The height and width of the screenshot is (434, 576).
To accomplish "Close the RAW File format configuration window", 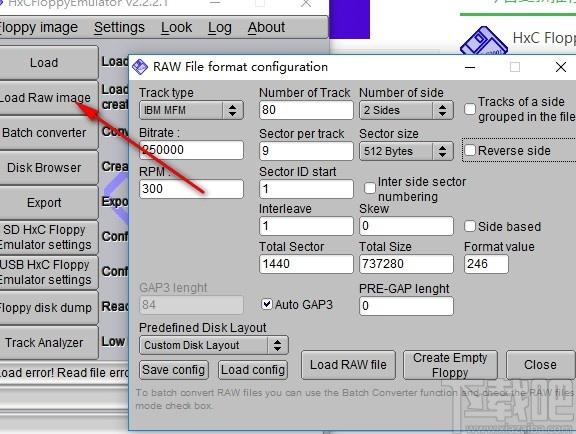I will pyautogui.click(x=561, y=67).
